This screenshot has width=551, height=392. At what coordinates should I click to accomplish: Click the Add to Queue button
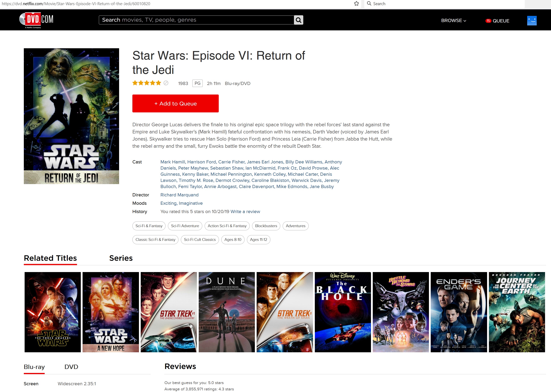(175, 103)
